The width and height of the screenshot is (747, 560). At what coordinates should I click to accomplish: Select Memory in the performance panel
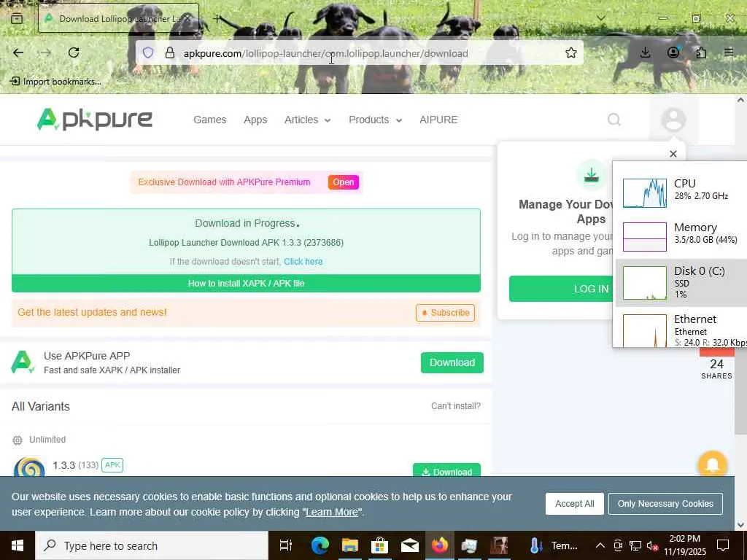click(x=682, y=236)
